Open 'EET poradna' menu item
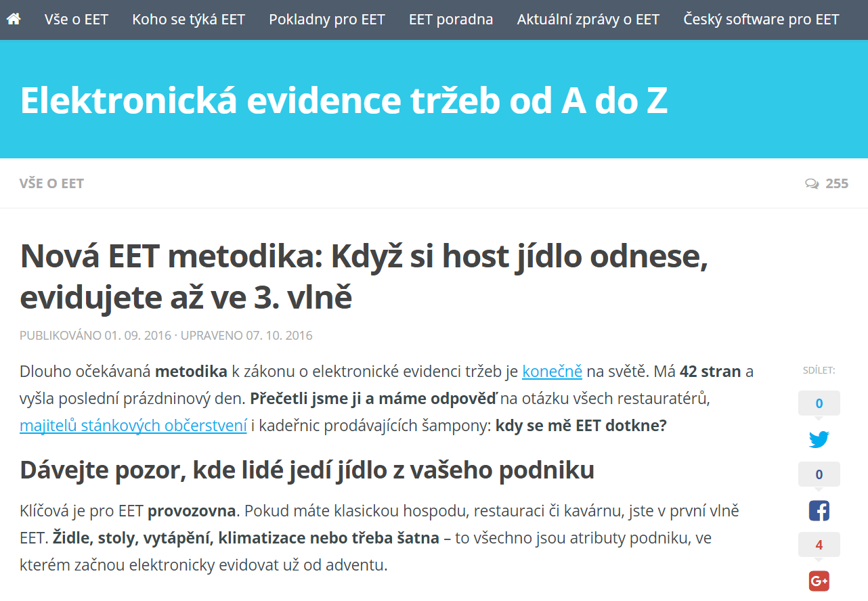The image size is (868, 601). 451,19
